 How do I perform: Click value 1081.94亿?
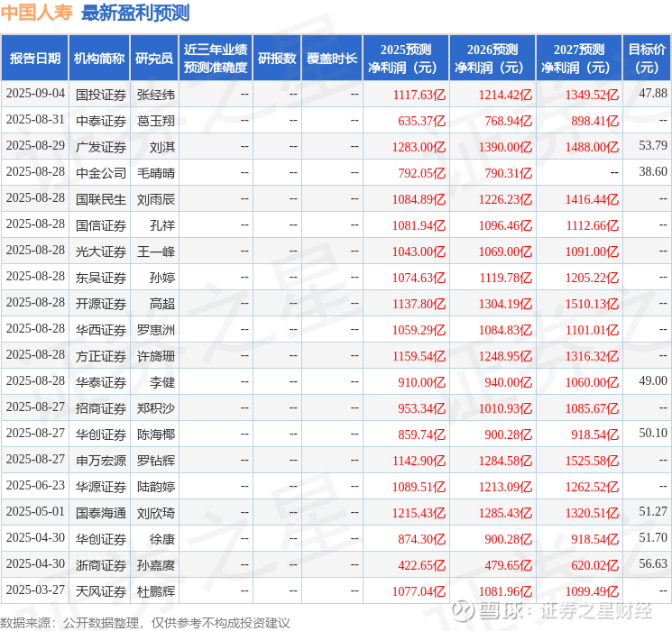tap(419, 225)
